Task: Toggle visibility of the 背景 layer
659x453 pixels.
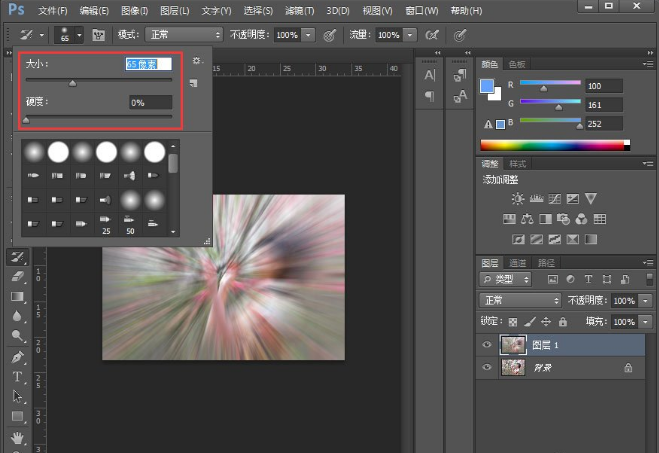Action: (487, 367)
